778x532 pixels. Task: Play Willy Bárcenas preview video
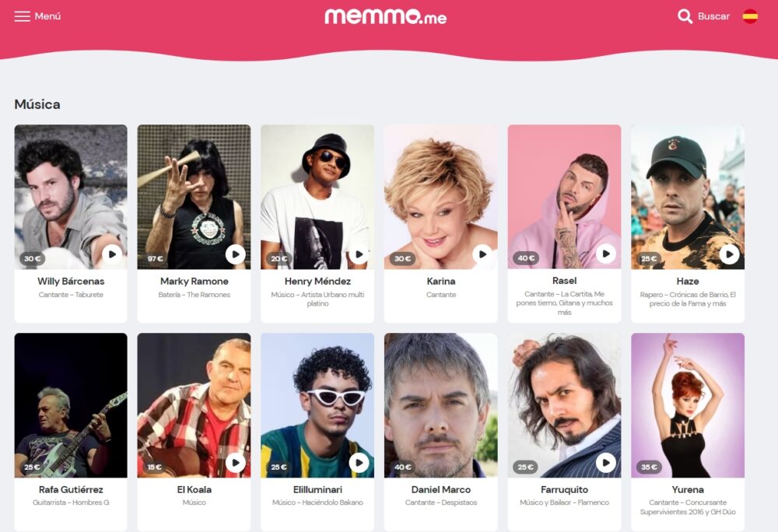[x=112, y=254]
